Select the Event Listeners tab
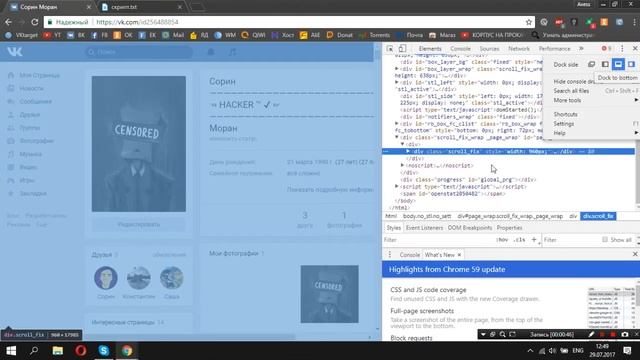This screenshot has width=640, height=360. click(x=424, y=228)
